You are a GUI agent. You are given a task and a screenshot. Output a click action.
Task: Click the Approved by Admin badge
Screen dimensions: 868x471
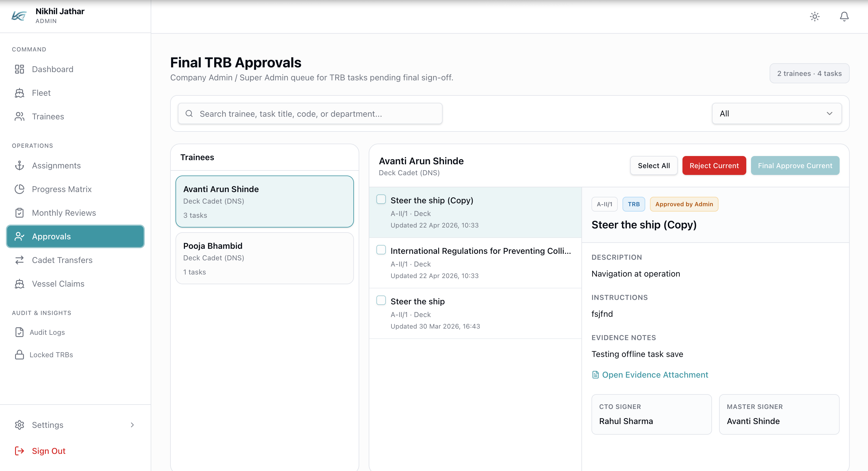point(684,204)
